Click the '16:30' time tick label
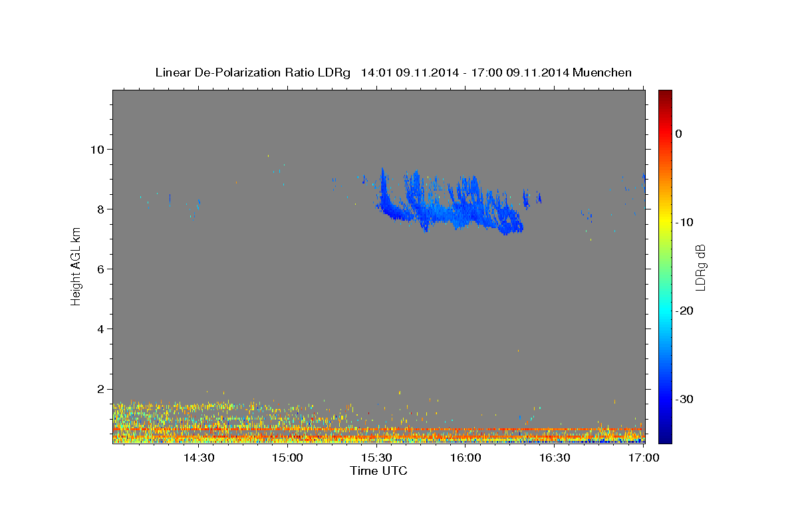Screen dimensions: 798x532 tap(555, 458)
